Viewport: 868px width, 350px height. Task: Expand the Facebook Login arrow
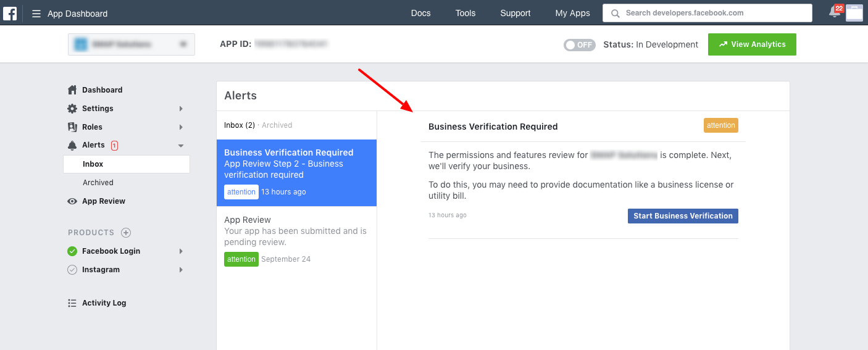pyautogui.click(x=181, y=251)
